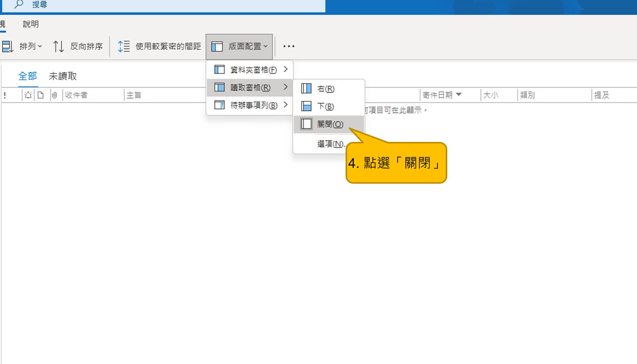Image resolution: width=637 pixels, height=364 pixels.
Task: Click the reverse sort arrows icon
Action: pyautogui.click(x=58, y=46)
